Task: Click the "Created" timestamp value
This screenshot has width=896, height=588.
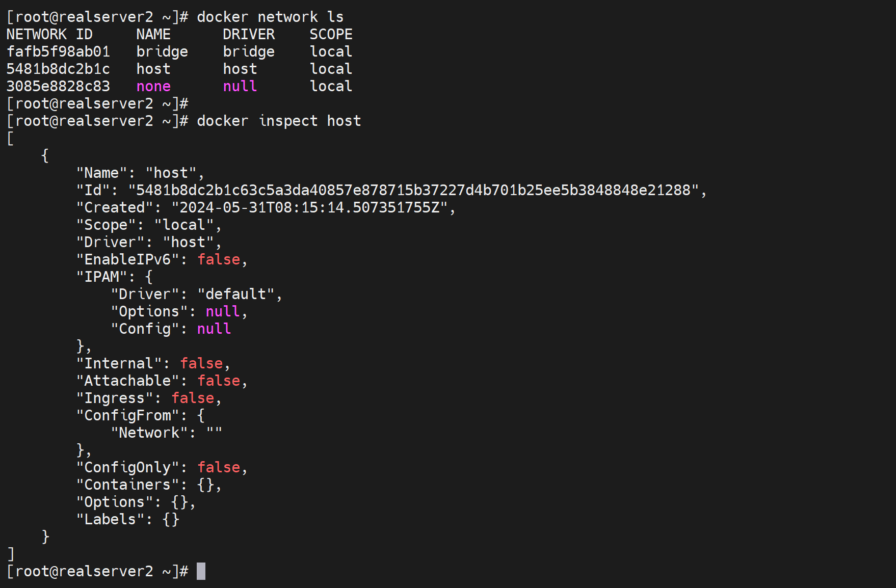Action: click(309, 207)
